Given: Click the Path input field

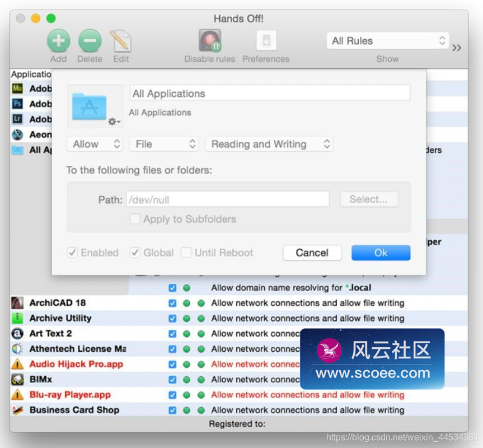Looking at the screenshot, I should click(x=228, y=199).
